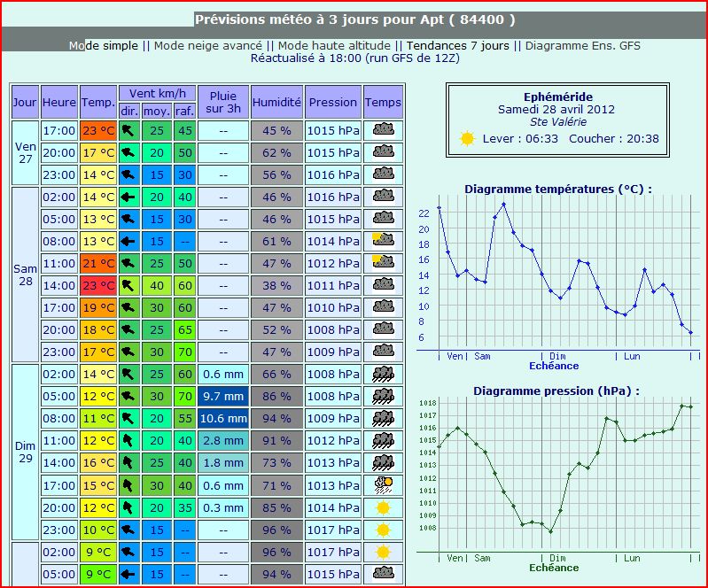This screenshot has height=588, width=708.
Task: Click the dark blue 10.6 mm rain cell
Action: click(223, 418)
